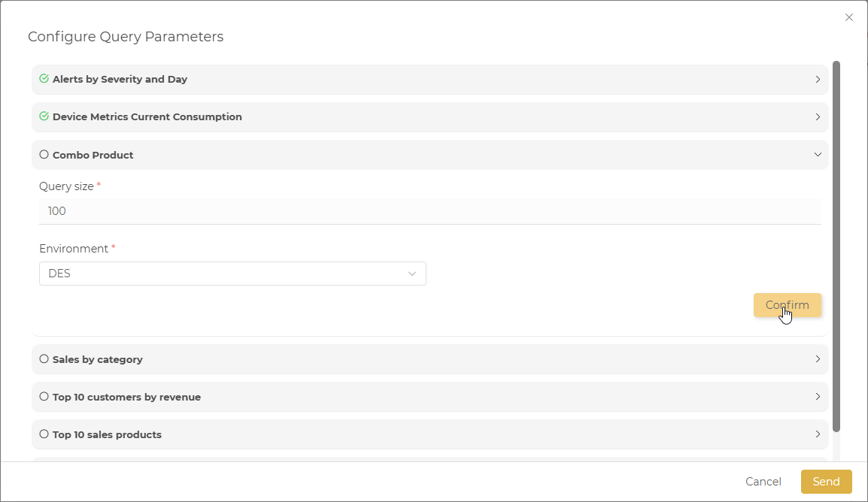The image size is (868, 502).
Task: Select Top 10 customers by revenue radio button
Action: [44, 397]
